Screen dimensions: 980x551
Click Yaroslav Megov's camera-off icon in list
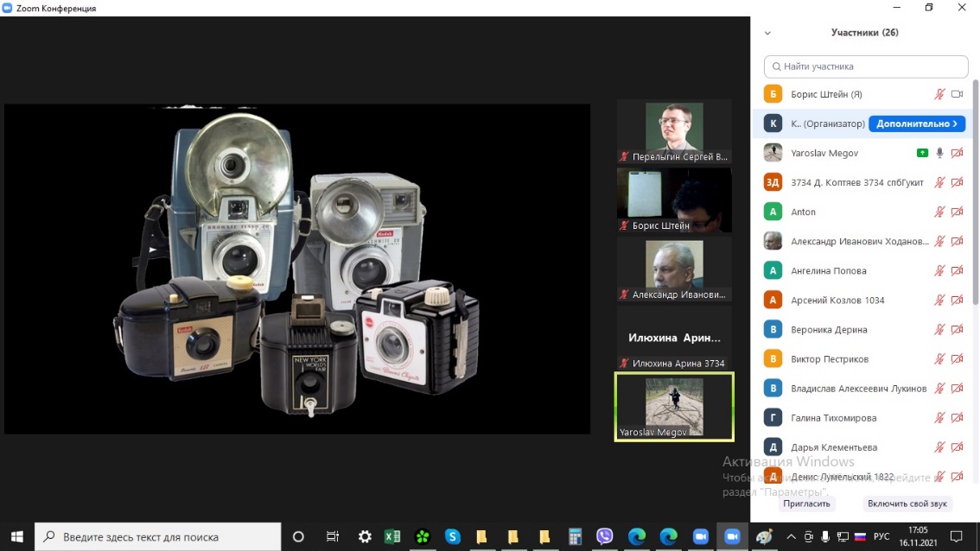coord(957,153)
